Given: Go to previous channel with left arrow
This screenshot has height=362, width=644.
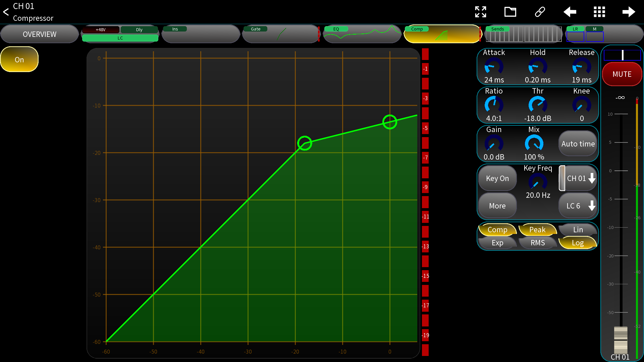Looking at the screenshot, I should coord(570,12).
